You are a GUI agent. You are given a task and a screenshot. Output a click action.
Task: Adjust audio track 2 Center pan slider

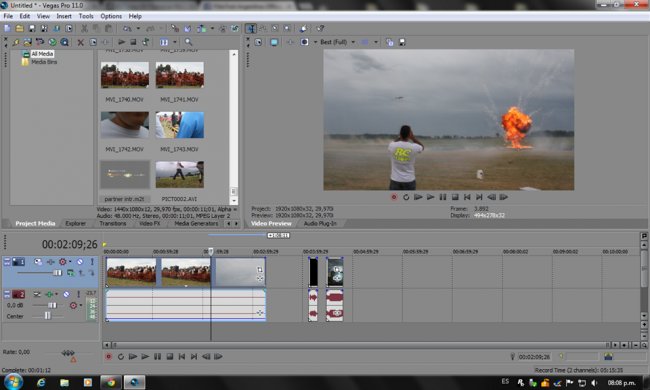tap(48, 316)
